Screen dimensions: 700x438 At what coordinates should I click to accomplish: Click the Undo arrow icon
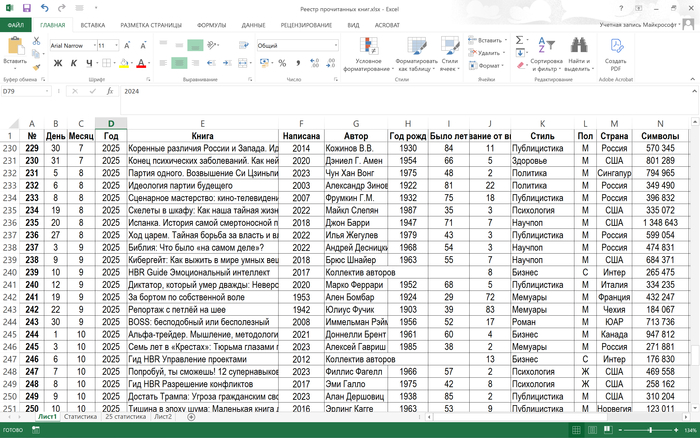click(x=46, y=8)
